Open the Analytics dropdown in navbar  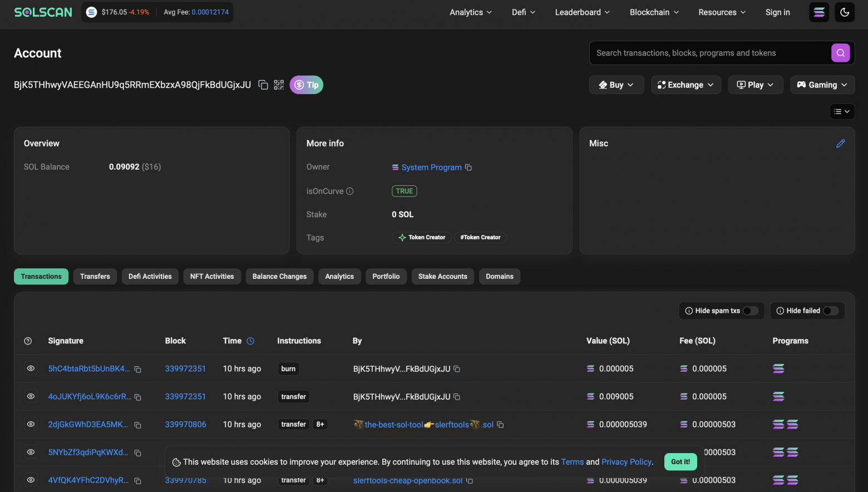click(x=470, y=12)
